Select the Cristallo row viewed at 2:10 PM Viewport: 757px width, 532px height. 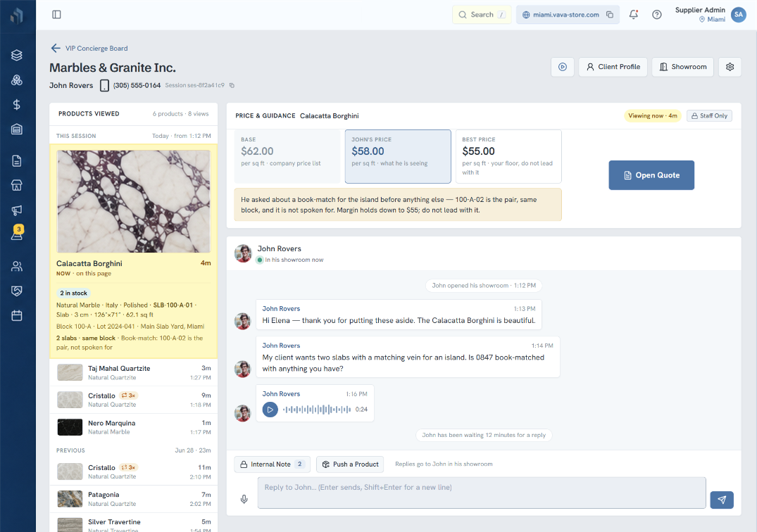click(x=133, y=471)
